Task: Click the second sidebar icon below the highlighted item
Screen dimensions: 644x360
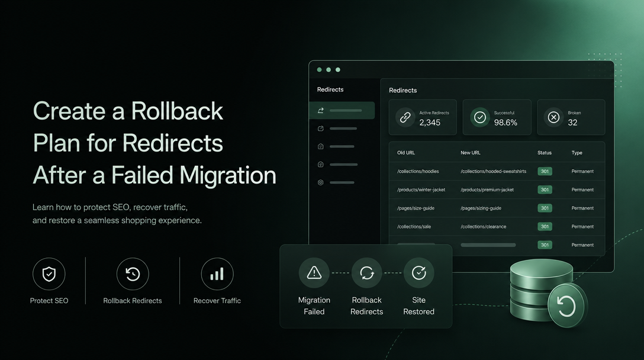Action: [x=321, y=128]
